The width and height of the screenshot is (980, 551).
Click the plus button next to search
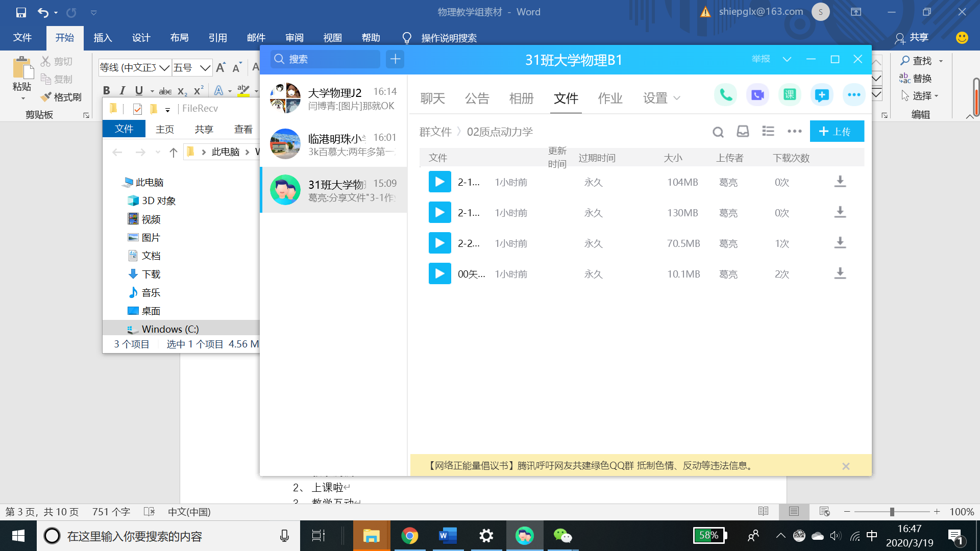pos(395,59)
